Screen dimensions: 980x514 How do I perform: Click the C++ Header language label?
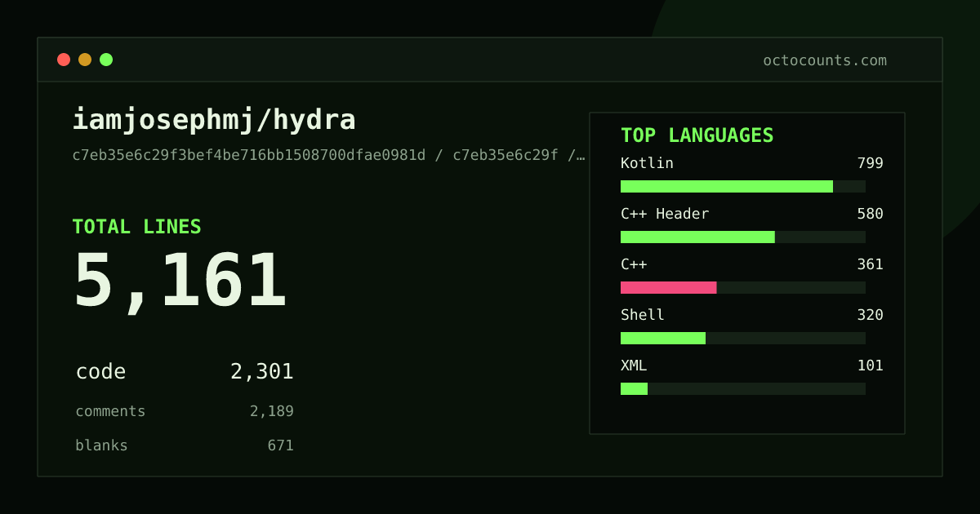[665, 214]
